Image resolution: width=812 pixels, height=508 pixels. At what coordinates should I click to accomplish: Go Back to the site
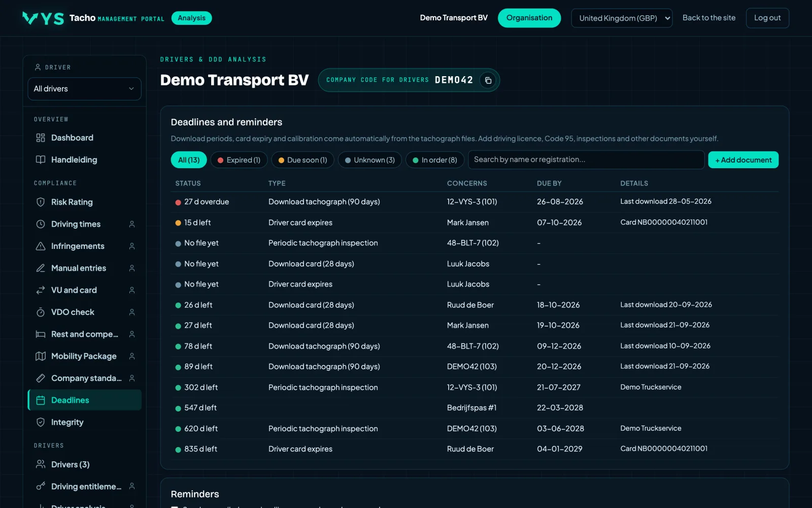click(709, 18)
